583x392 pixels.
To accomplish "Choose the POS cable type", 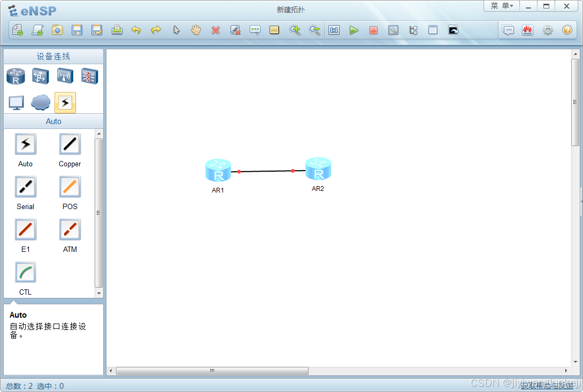I will tap(70, 187).
